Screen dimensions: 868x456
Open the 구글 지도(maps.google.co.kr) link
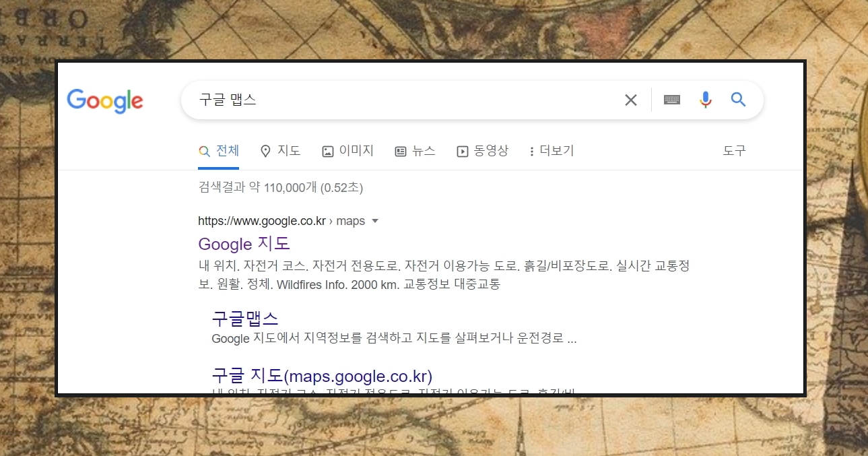(x=322, y=376)
